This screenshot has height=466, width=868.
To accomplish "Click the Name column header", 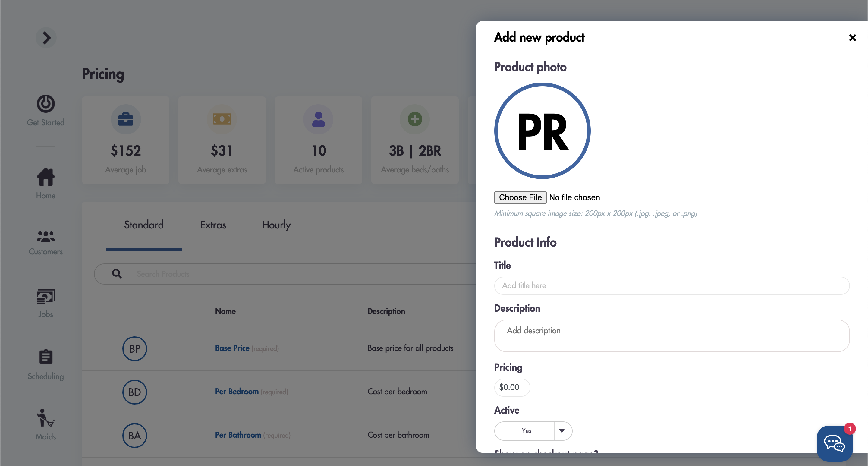I will pos(225,311).
